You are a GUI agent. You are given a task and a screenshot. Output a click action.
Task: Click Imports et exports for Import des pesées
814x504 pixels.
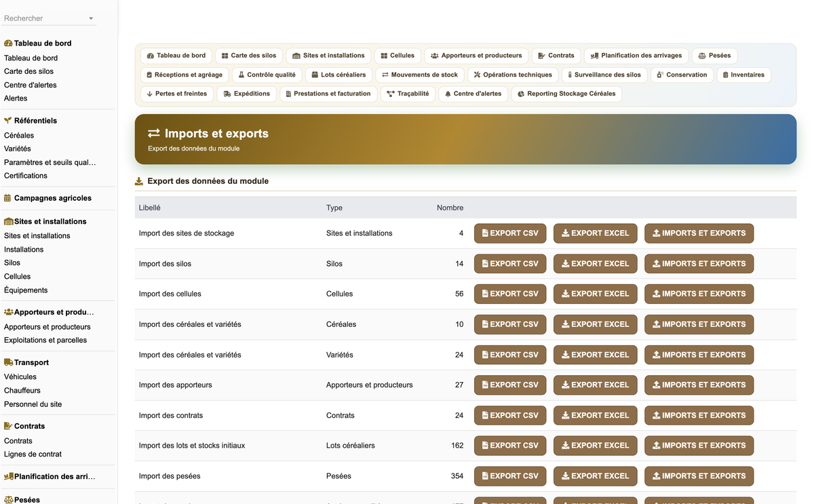tap(699, 476)
